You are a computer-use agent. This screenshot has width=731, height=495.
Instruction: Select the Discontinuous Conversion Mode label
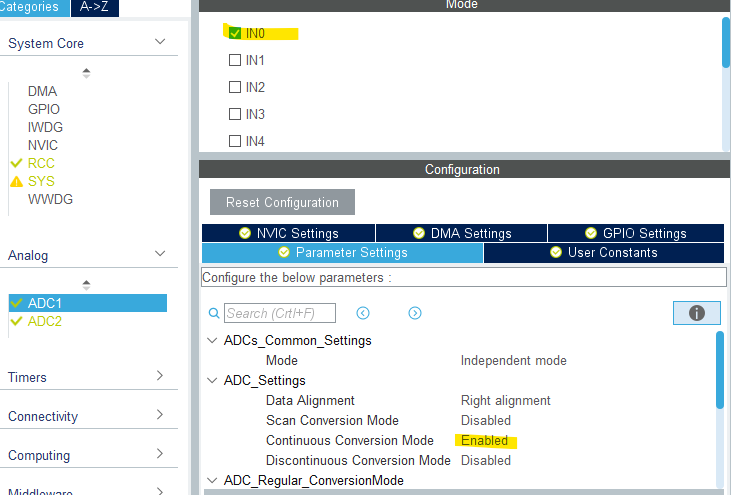pyautogui.click(x=358, y=461)
